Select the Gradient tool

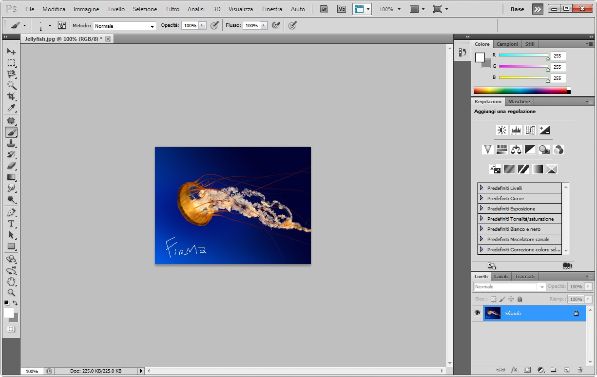[x=11, y=177]
